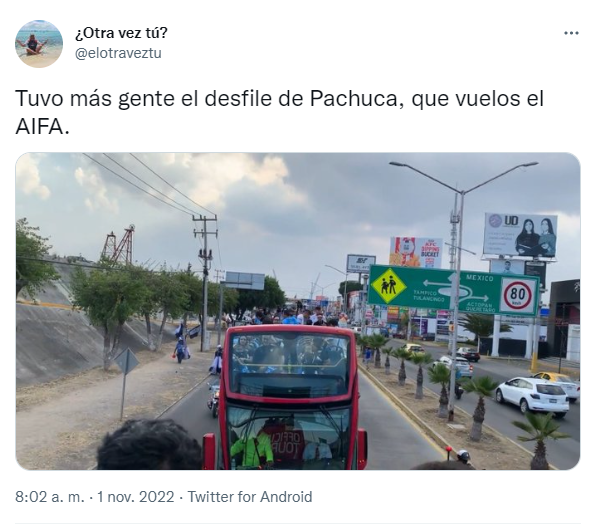Click the yellow pedestrian crossing sign
Viewport: 594px width, 530px height.
tap(388, 286)
